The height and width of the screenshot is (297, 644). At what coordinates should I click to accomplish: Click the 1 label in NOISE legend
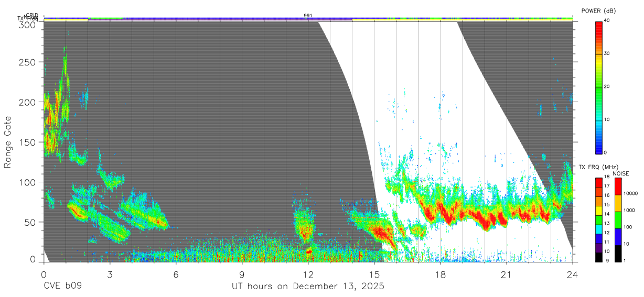point(626,260)
